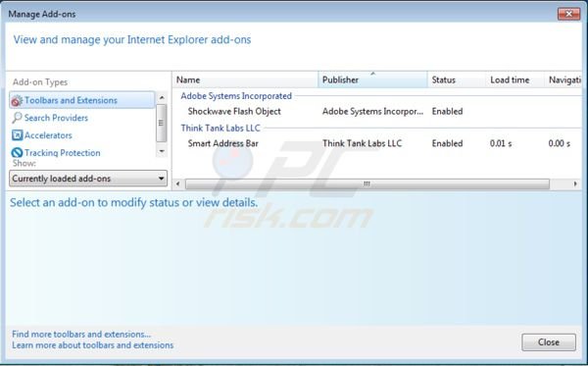Select the Smart Address Bar add-on
Image resolution: width=588 pixels, height=366 pixels.
pyautogui.click(x=222, y=143)
